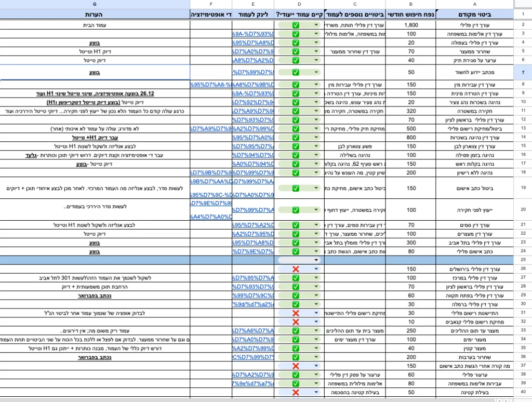Open dropdown arrow in חקירה במשטרה row
The width and height of the screenshot is (532, 402).
tap(316, 111)
